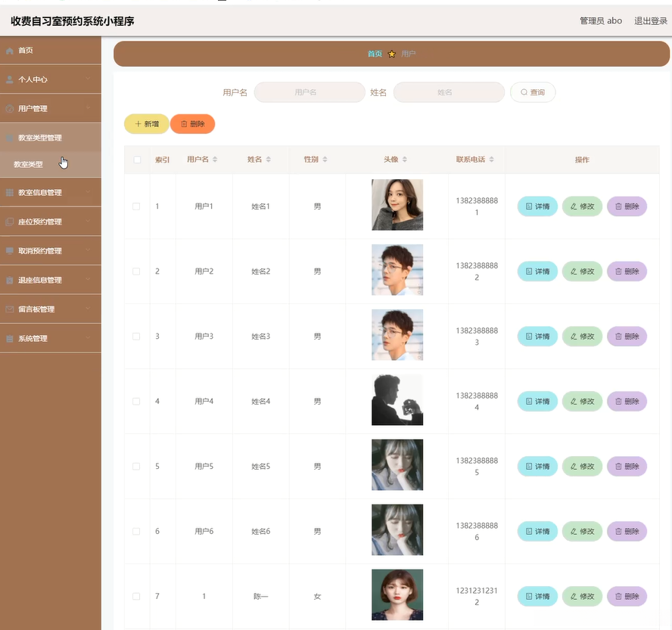
Task: Click 修改 for 用户5
Action: (582, 467)
